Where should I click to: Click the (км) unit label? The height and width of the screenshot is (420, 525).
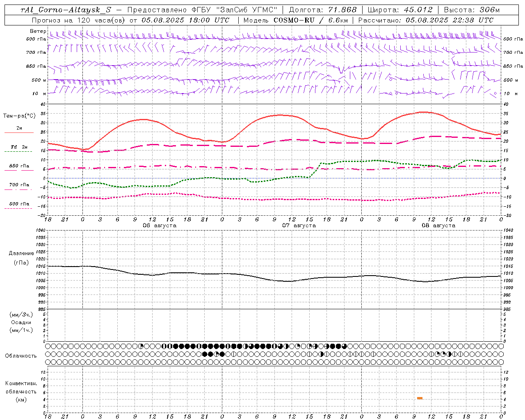coord(21,399)
